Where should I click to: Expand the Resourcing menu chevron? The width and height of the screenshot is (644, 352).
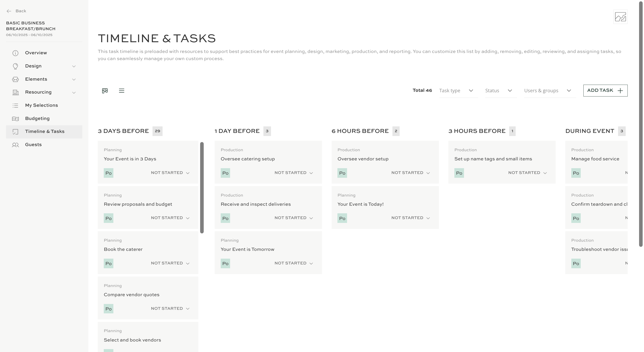click(74, 92)
